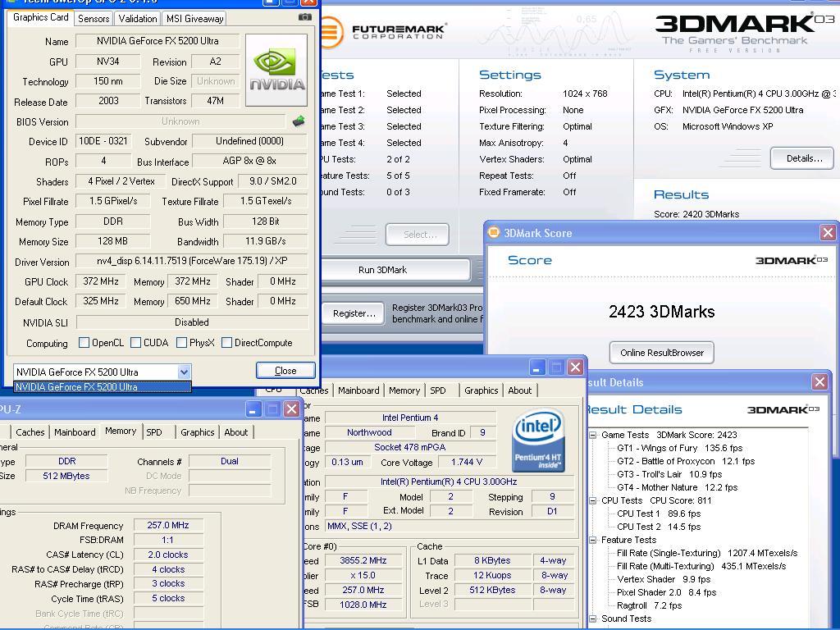Enable the PhysX checkbox
The width and height of the screenshot is (840, 630).
pos(181,342)
